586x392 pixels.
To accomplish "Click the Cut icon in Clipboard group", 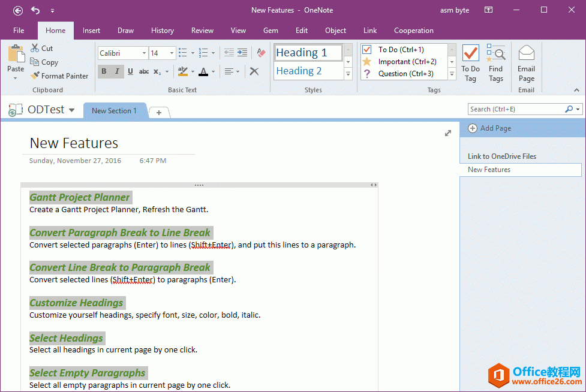I will (35, 48).
